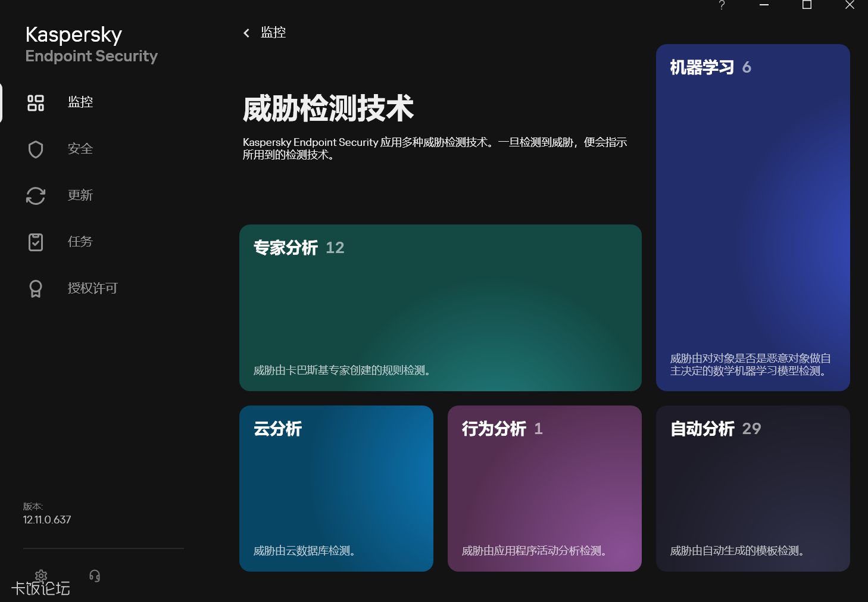Click the shield icon for 安全

(36, 149)
